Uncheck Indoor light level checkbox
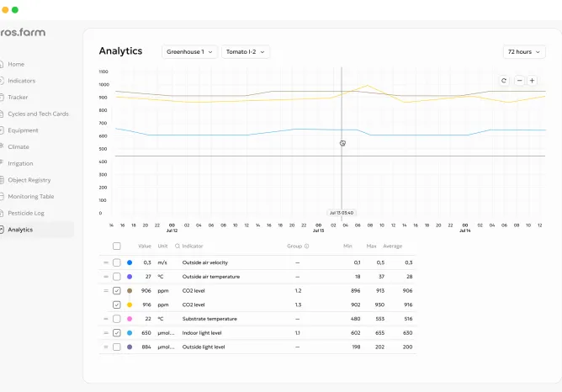562x392 pixels. pos(116,333)
